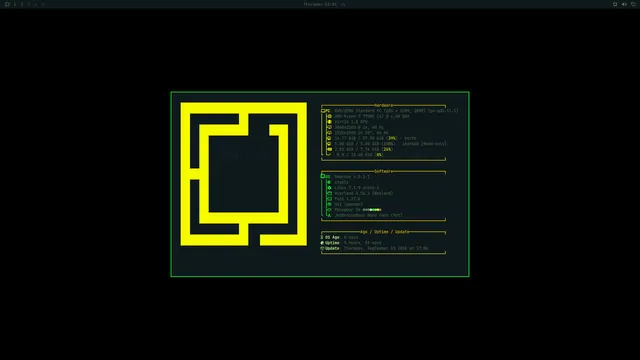Screen dimensions: 640x360
Task: Click the disk icon on the Read-only line
Action: 329,144
